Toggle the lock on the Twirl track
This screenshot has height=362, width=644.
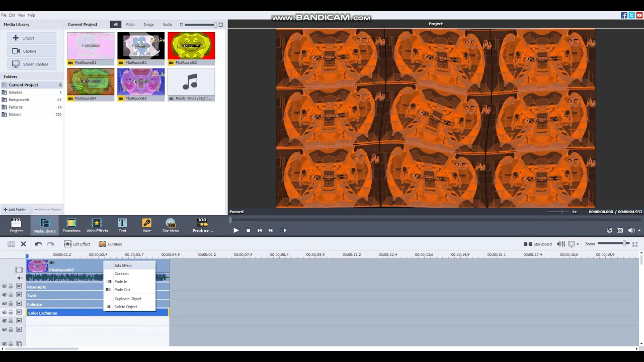[11, 295]
